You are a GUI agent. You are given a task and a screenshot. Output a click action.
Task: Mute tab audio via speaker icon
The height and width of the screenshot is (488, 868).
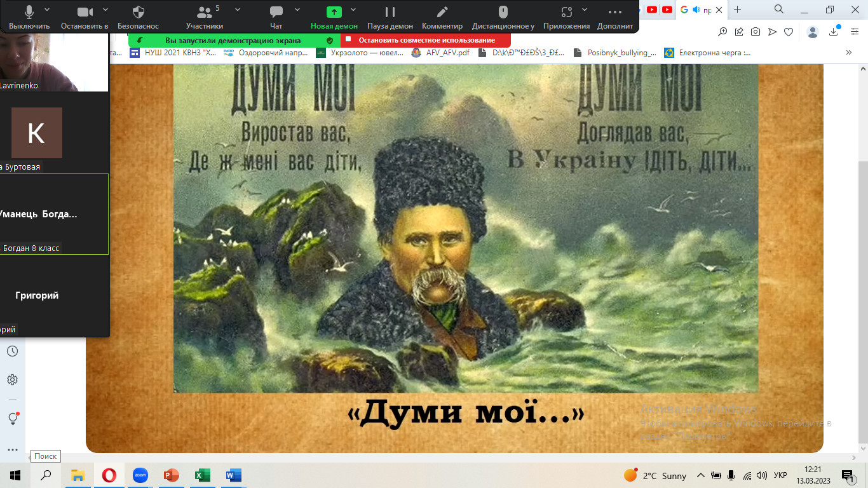697,10
